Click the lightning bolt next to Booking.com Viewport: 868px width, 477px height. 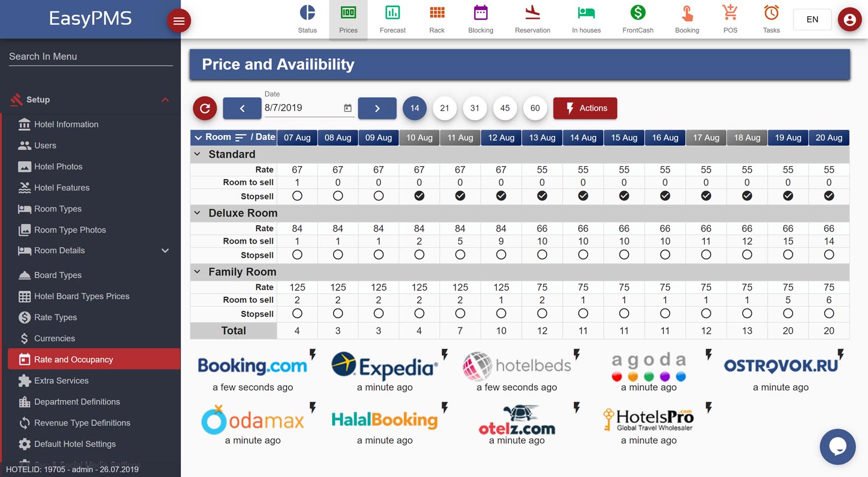coord(312,354)
